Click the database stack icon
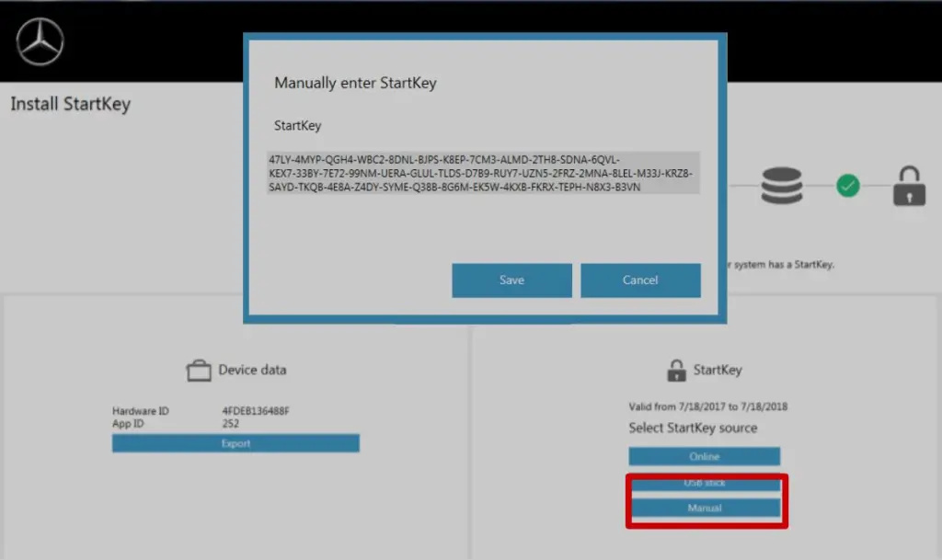This screenshot has width=942, height=560. (x=782, y=186)
